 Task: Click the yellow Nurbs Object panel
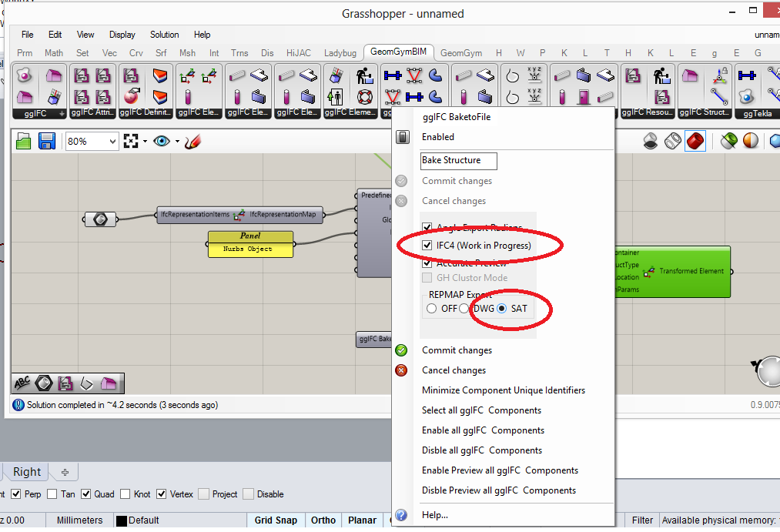coord(250,244)
